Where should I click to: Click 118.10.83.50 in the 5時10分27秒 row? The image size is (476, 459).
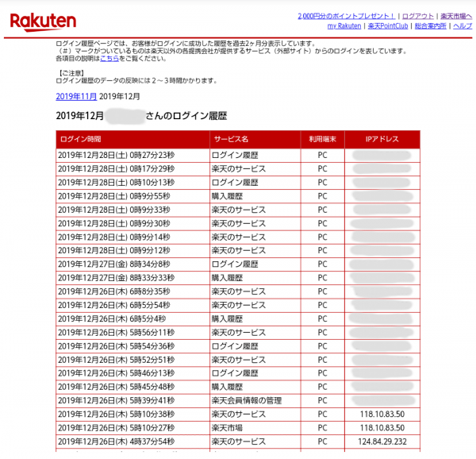[382, 428]
